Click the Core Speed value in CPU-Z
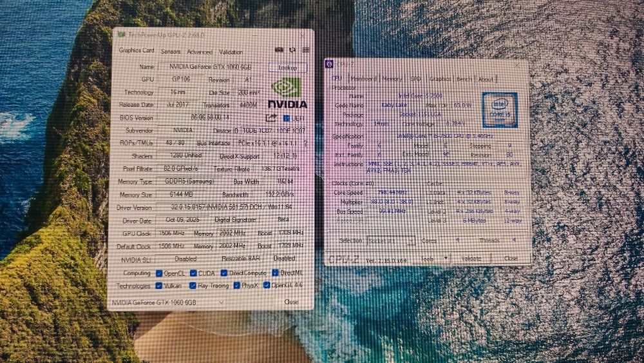 tap(392, 192)
